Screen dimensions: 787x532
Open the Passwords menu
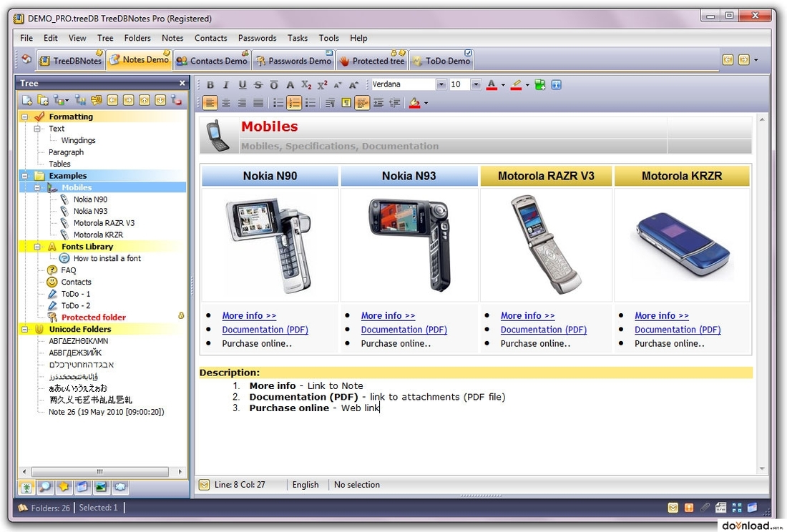click(257, 38)
